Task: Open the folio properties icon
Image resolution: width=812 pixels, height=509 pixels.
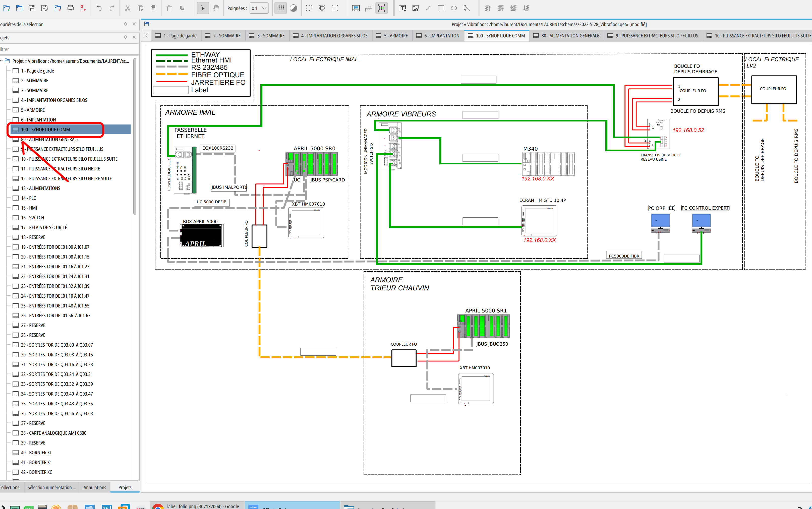Action: point(356,8)
